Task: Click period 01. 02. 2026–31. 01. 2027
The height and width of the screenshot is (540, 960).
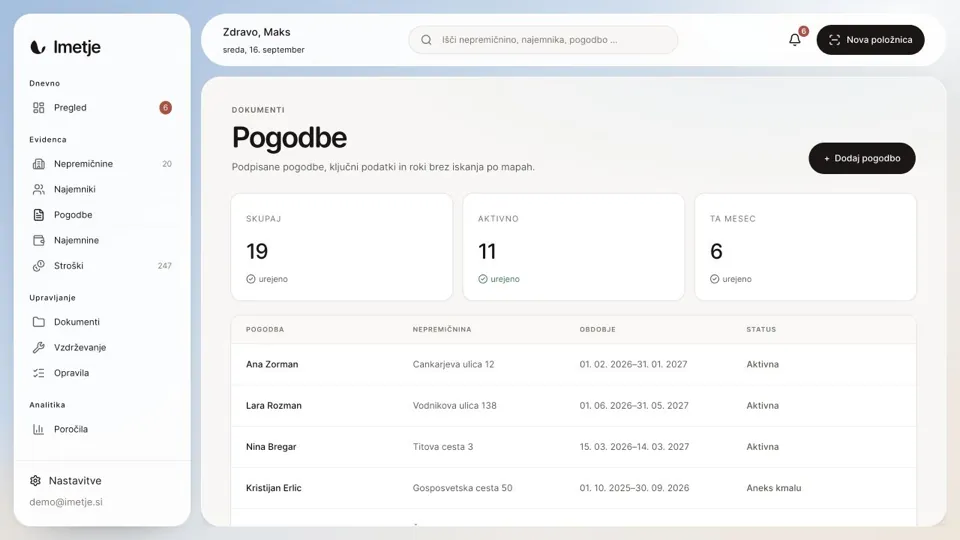Action: [634, 364]
